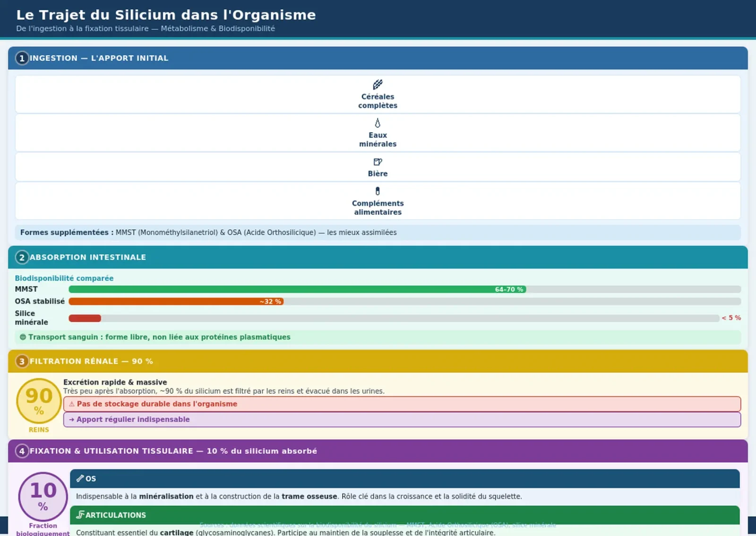756x536 pixels.
Task: Click the purple 10 % circle
Action: pos(43,496)
